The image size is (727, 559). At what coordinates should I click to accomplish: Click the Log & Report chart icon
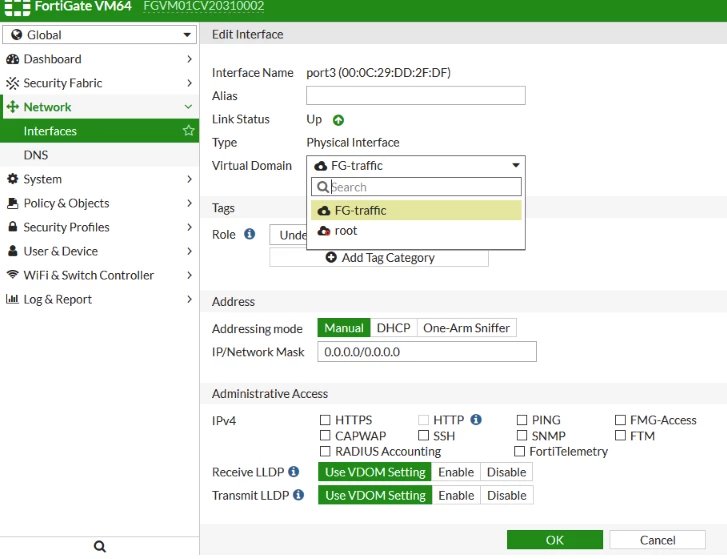(12, 299)
